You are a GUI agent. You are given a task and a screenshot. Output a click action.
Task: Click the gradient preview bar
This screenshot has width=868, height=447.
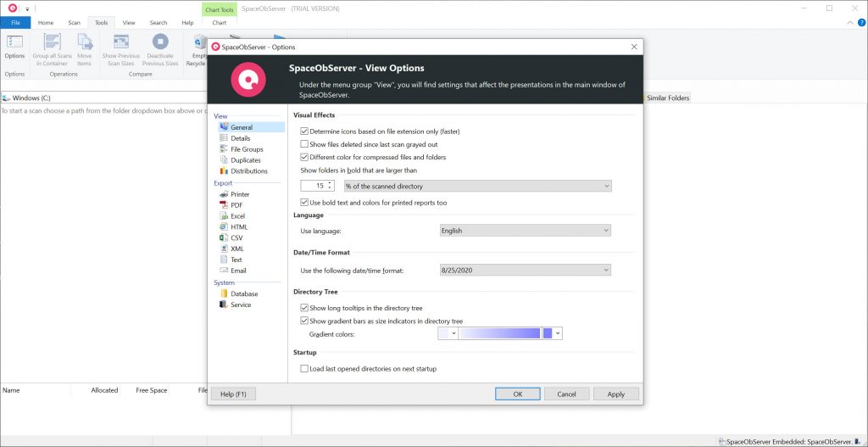[x=499, y=333]
